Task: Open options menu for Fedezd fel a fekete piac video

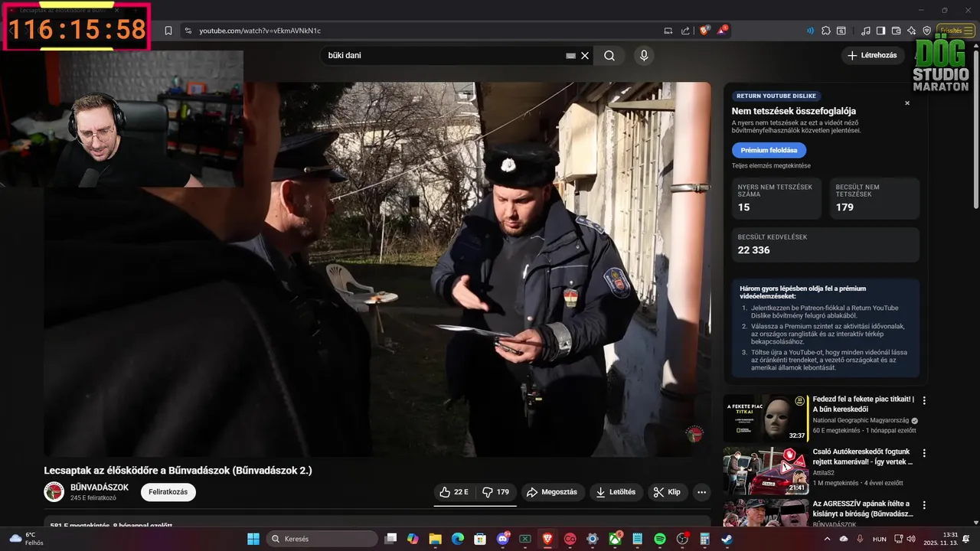Action: click(x=924, y=400)
